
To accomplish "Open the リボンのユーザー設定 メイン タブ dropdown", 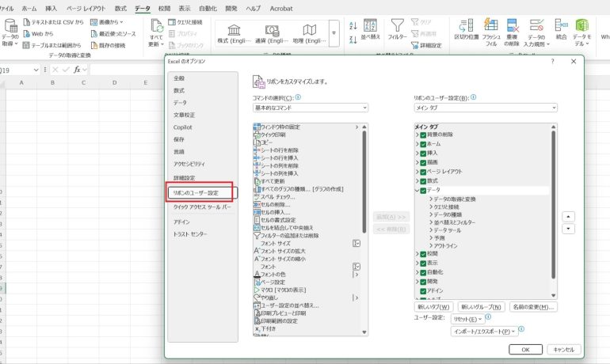I will click(485, 107).
